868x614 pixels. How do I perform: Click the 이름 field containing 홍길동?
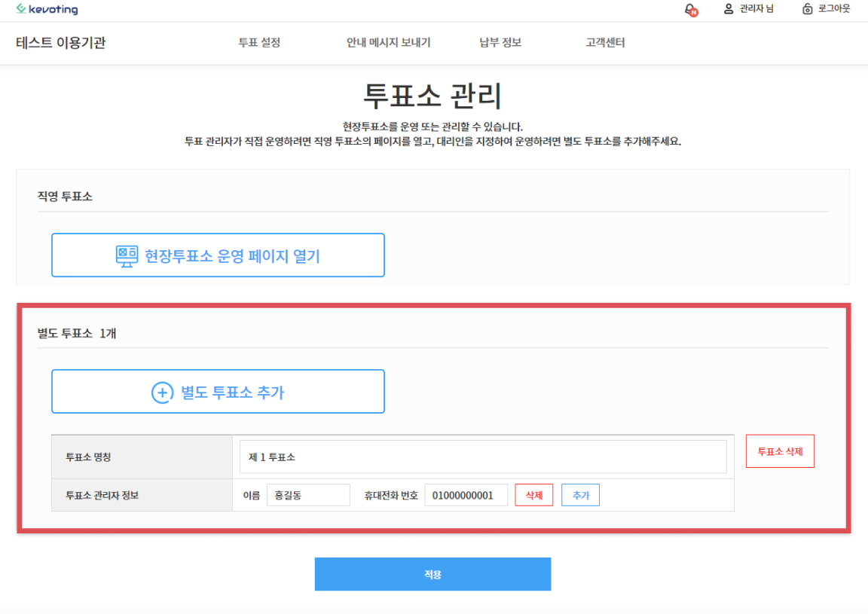pyautogui.click(x=308, y=495)
